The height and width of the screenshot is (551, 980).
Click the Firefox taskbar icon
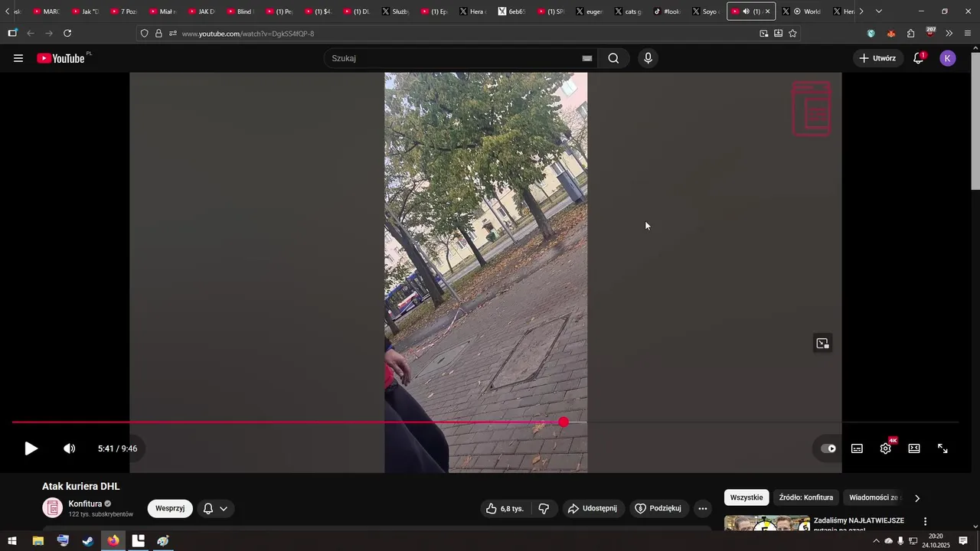(113, 541)
